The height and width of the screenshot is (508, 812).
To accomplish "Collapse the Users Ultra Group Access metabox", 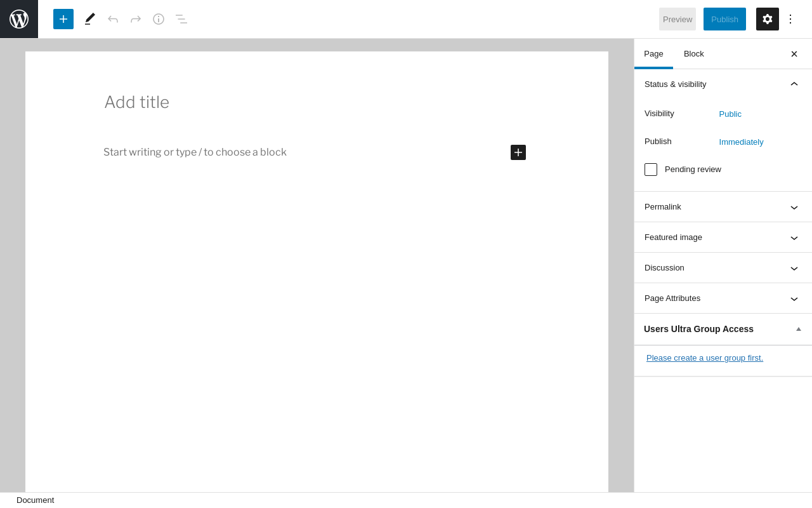I will [x=799, y=329].
